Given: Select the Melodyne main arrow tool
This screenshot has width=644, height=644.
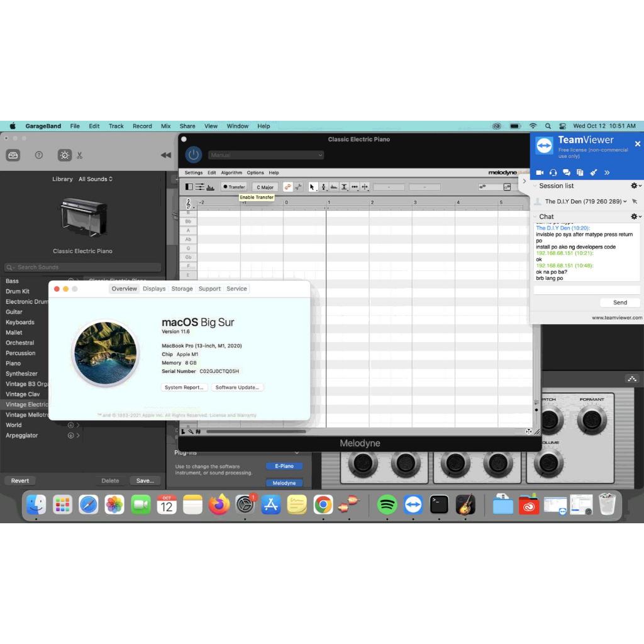Looking at the screenshot, I should coord(313,187).
